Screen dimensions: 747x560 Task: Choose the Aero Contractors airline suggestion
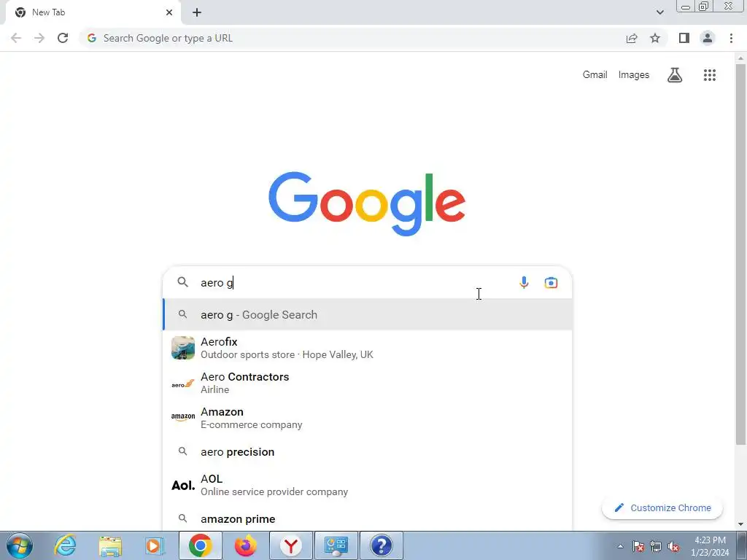pyautogui.click(x=368, y=383)
